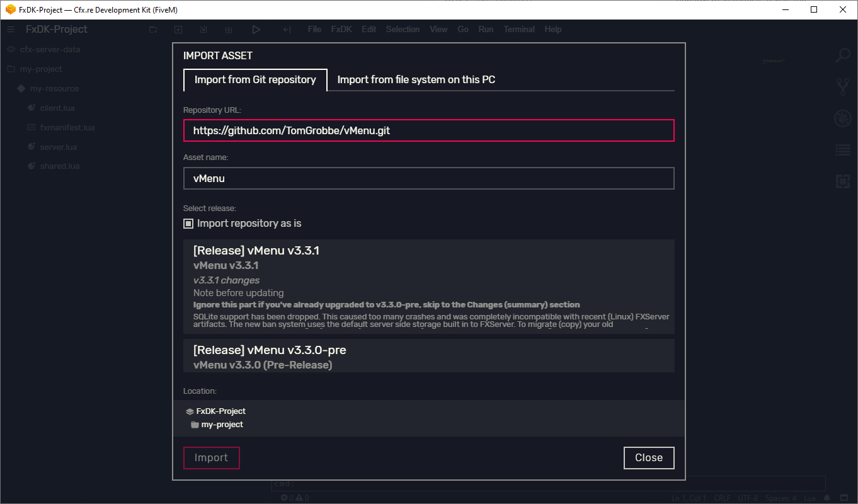Screen dimensions: 858x504
Task: Click the search magnifier icon in sidebar
Action: pyautogui.click(x=842, y=55)
